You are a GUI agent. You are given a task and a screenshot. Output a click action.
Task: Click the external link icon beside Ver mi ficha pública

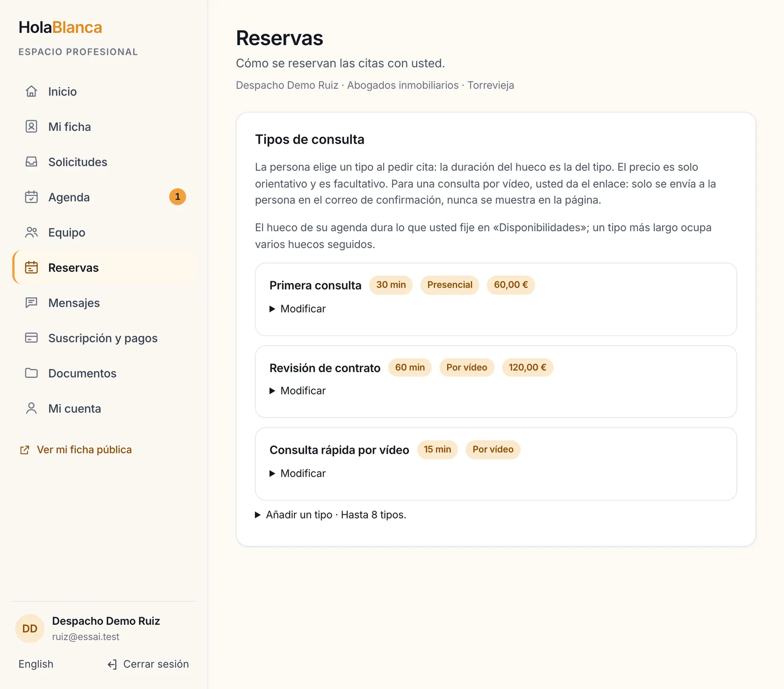click(x=24, y=450)
